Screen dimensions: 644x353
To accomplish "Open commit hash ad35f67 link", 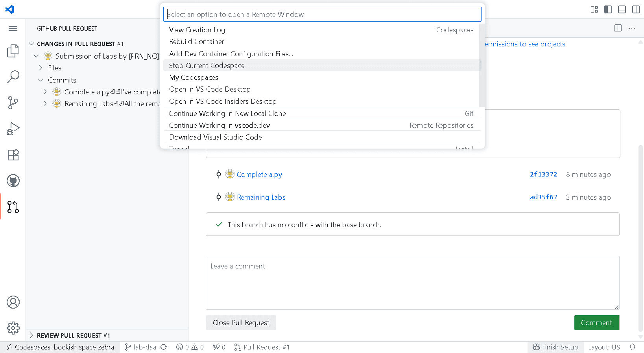I will pos(543,197).
